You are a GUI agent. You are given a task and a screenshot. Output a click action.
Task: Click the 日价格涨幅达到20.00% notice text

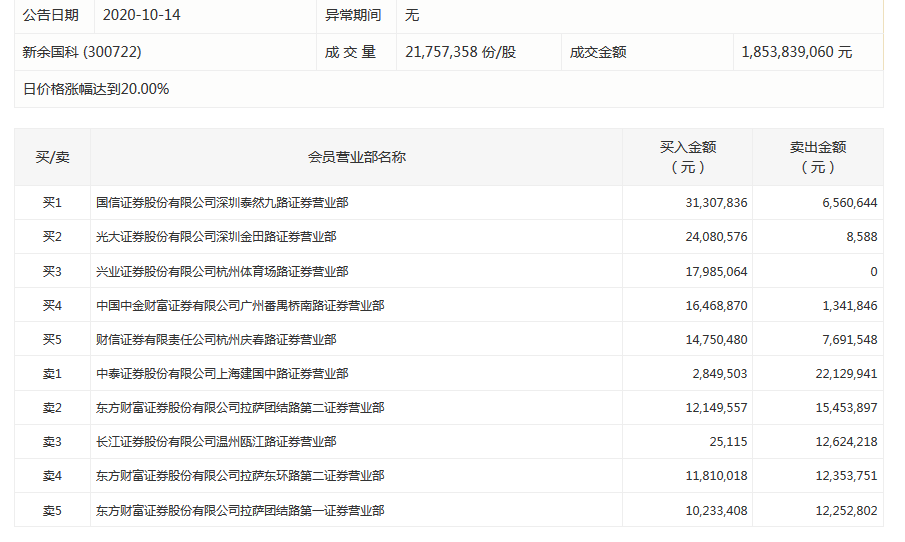(96, 89)
